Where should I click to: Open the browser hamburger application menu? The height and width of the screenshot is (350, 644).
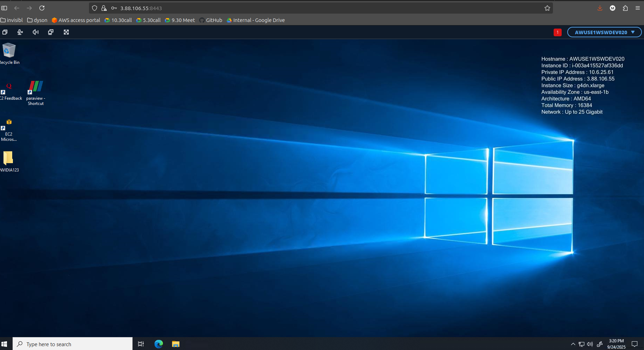pyautogui.click(x=638, y=8)
